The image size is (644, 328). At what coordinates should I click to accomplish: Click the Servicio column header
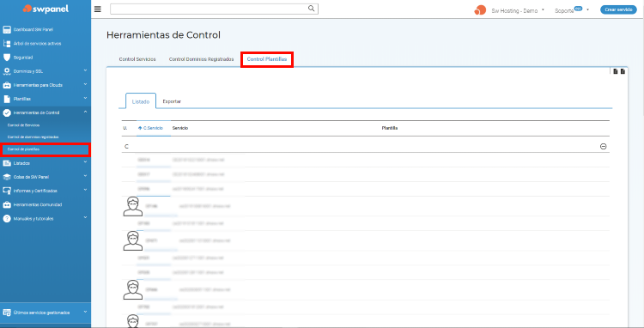pyautogui.click(x=180, y=129)
